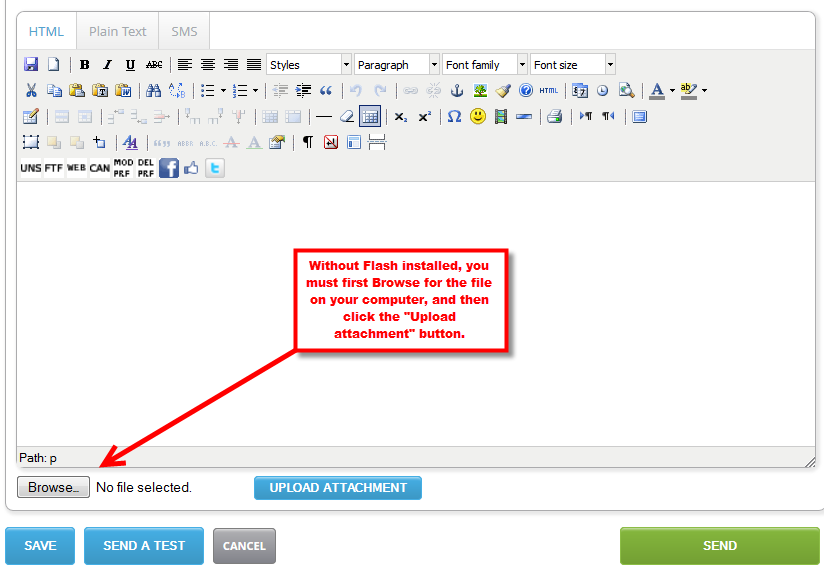The image size is (824, 575).
Task: Insert a special character with the Omega icon
Action: [454, 117]
